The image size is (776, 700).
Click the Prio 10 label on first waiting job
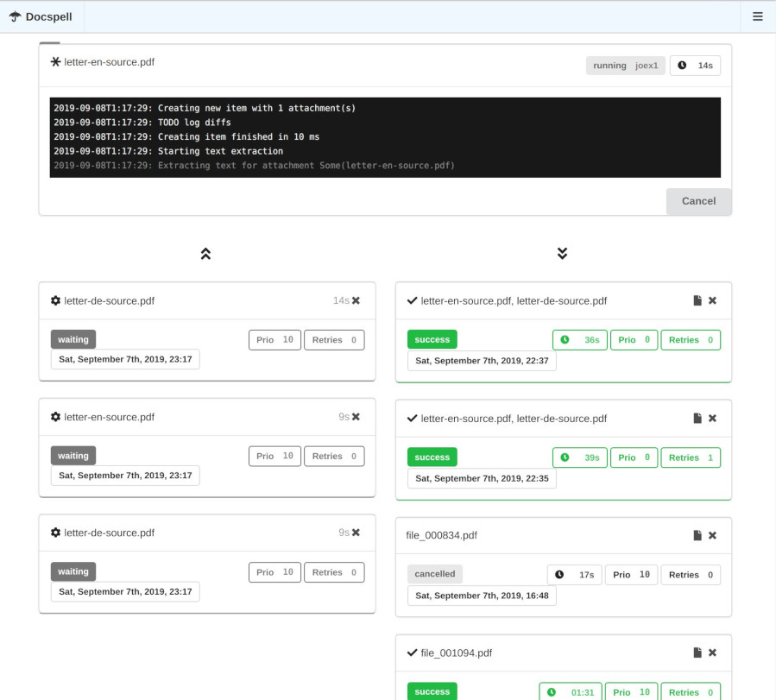(275, 340)
